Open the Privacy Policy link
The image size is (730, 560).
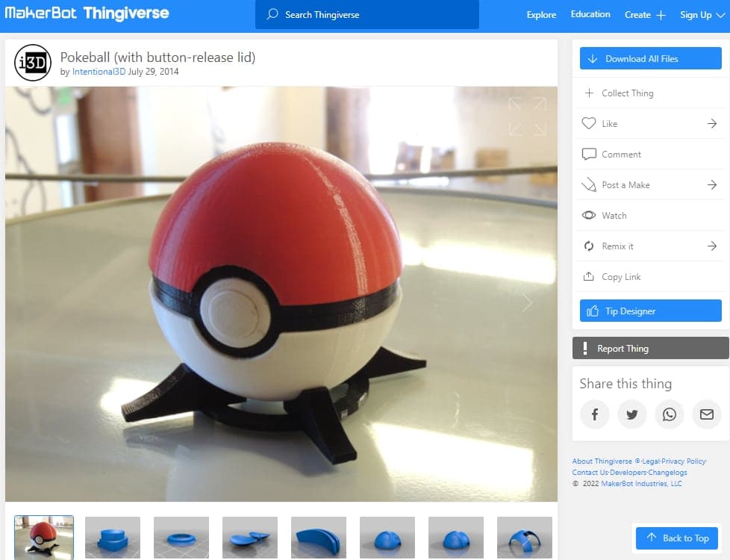[684, 461]
